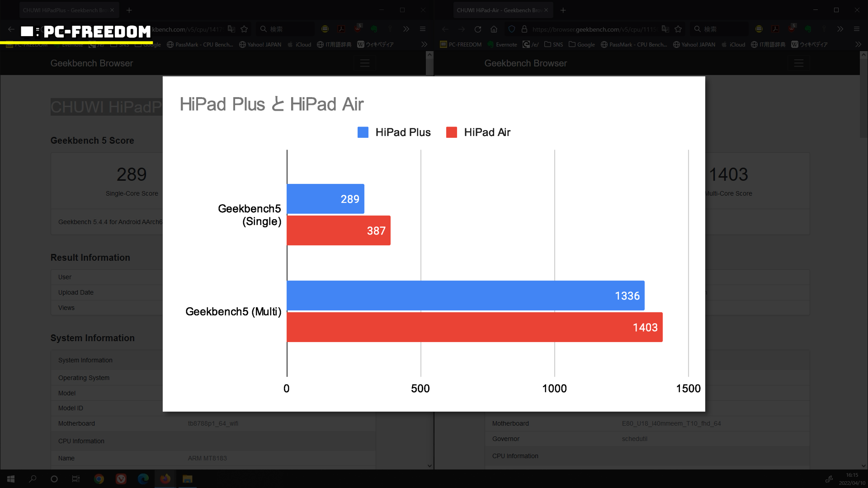The image size is (868, 488).
Task: Open Microsoft Edge from the taskbar
Action: [x=143, y=479]
